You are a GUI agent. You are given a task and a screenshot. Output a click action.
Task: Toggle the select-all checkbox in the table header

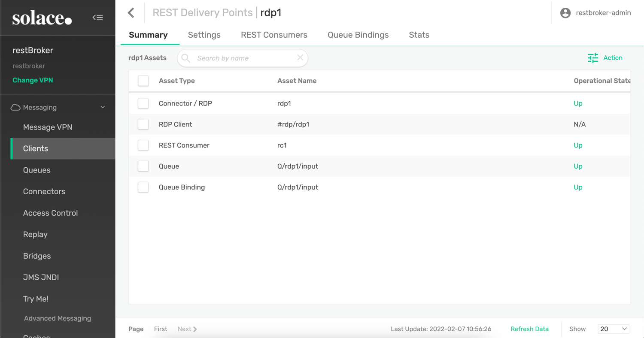[143, 81]
